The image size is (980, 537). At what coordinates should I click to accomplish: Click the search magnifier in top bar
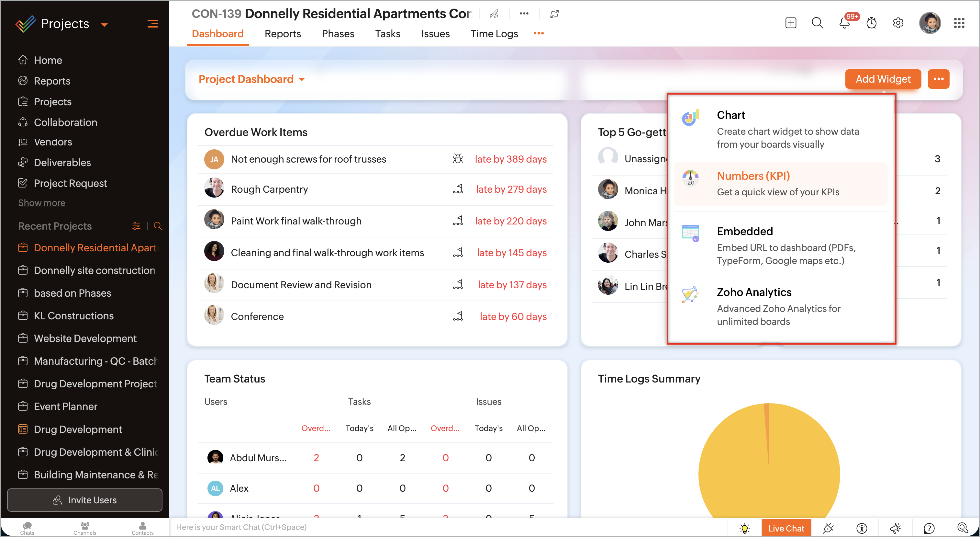click(817, 23)
